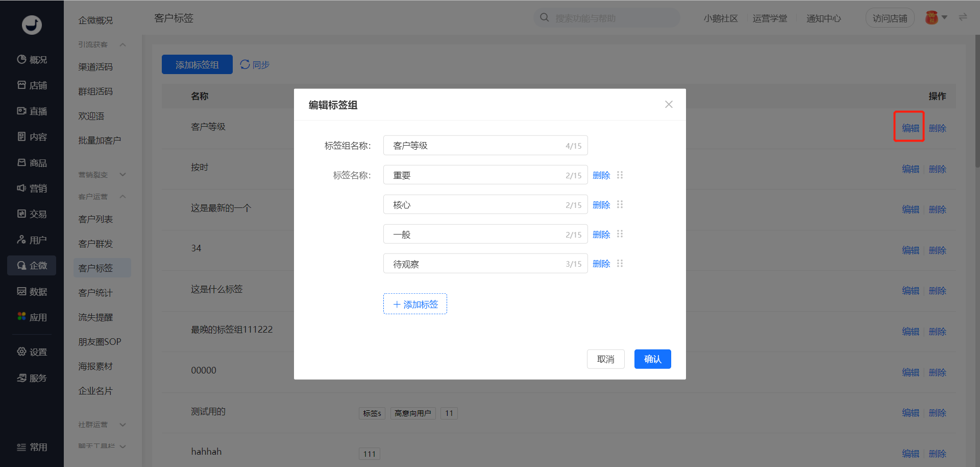This screenshot has height=467, width=980.
Task: Click 确认 button in dialog
Action: tap(652, 359)
